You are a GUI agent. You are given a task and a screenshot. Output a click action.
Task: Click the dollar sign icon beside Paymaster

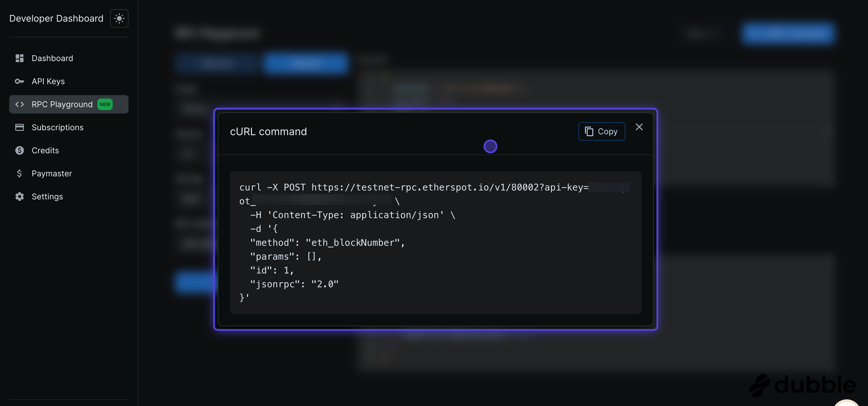pyautogui.click(x=20, y=173)
